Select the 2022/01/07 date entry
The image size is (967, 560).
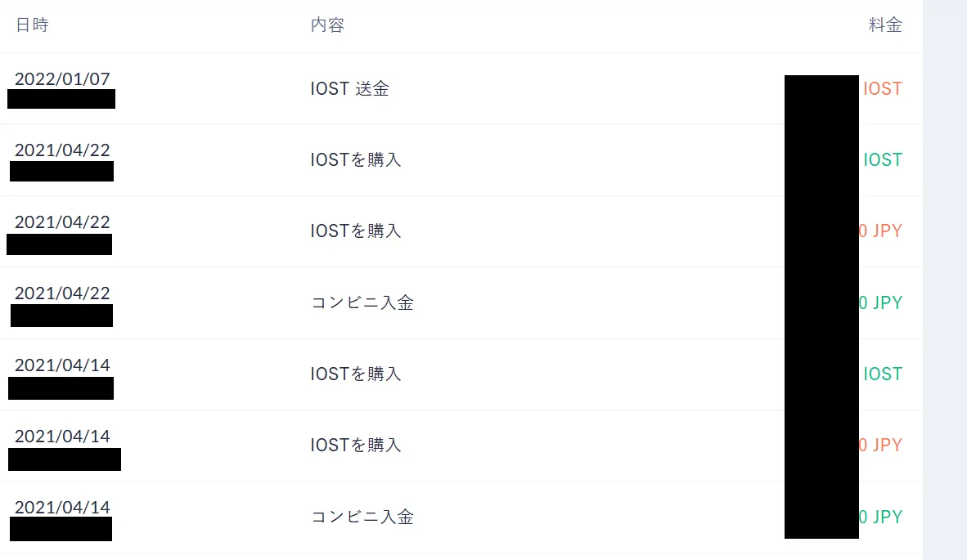(x=62, y=78)
